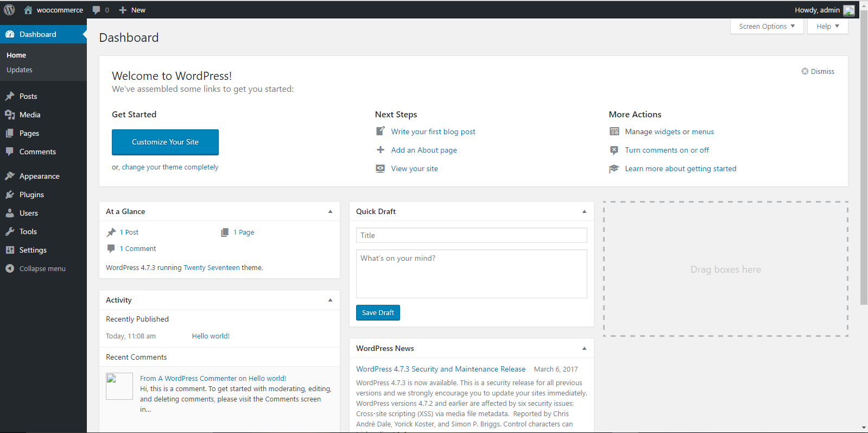Click the Learn more about getting started link
868x433 pixels.
tap(681, 168)
